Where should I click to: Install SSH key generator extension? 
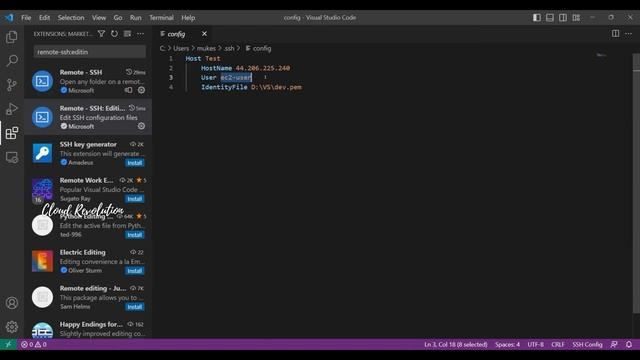[x=134, y=163]
